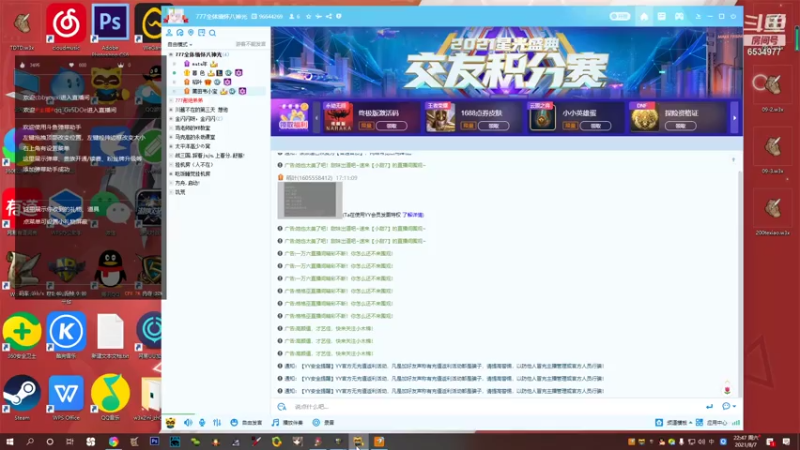
Task: Open the cloudmusic desktop shortcut
Action: pyautogui.click(x=66, y=27)
